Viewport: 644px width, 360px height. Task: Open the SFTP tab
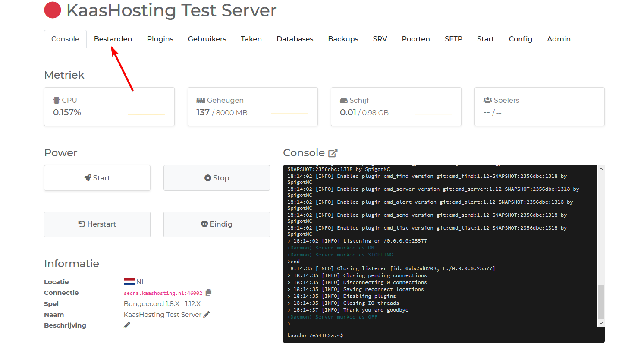tap(453, 39)
